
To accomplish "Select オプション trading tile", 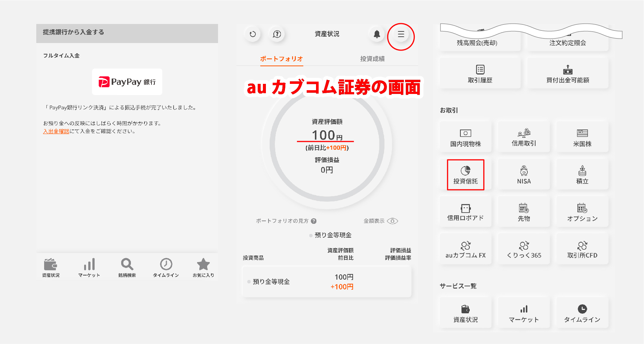I will [582, 212].
